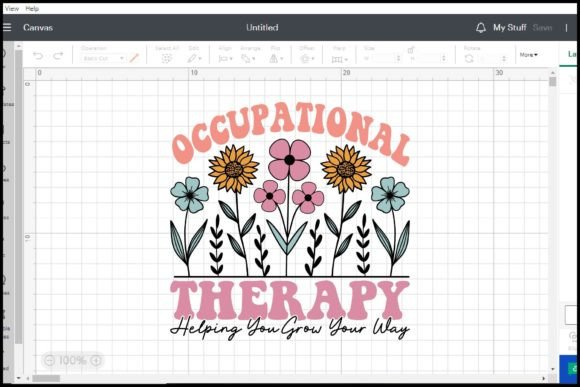The image size is (580, 387).
Task: Select the left blue flower
Action: pos(189,195)
